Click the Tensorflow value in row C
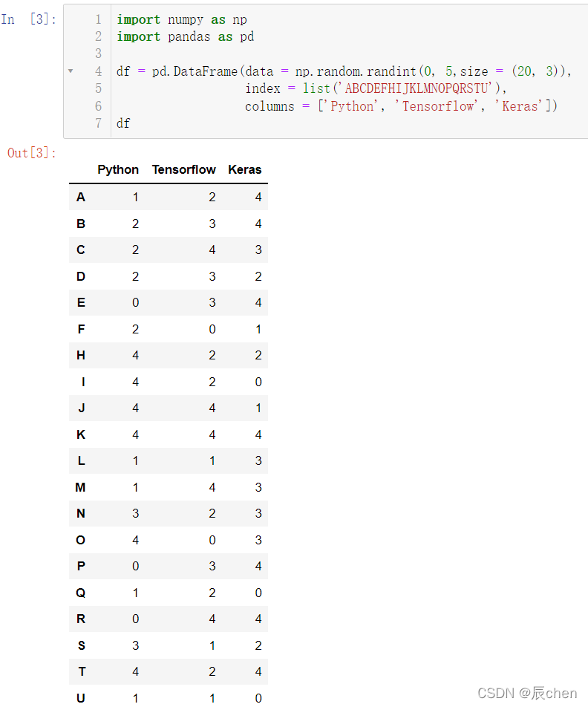The image size is (588, 707). tap(212, 250)
